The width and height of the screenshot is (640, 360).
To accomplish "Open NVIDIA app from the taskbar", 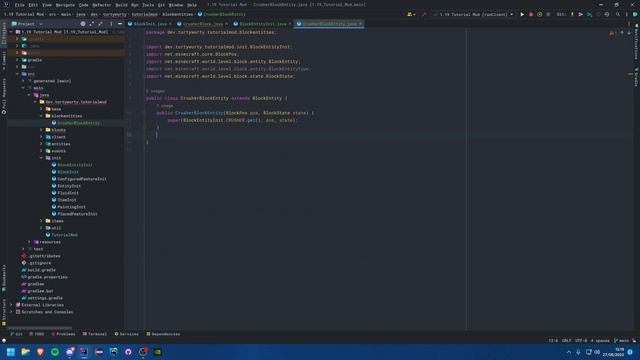I will point(158,351).
